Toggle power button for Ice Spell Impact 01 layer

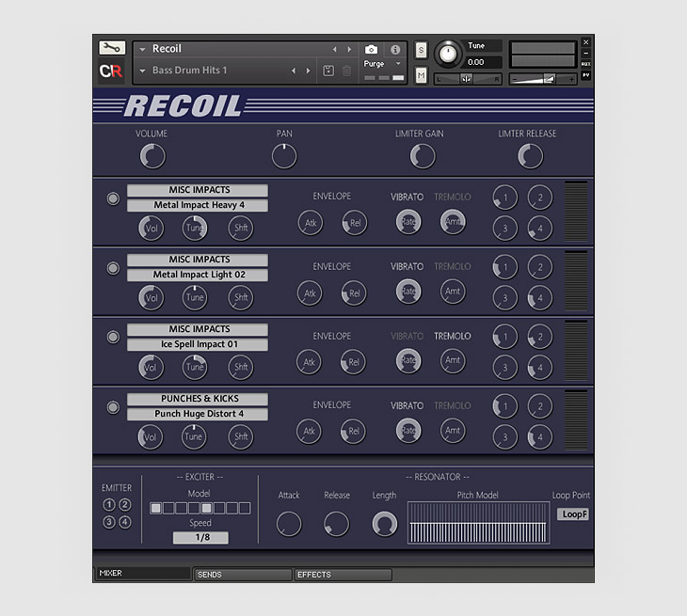coord(113,337)
